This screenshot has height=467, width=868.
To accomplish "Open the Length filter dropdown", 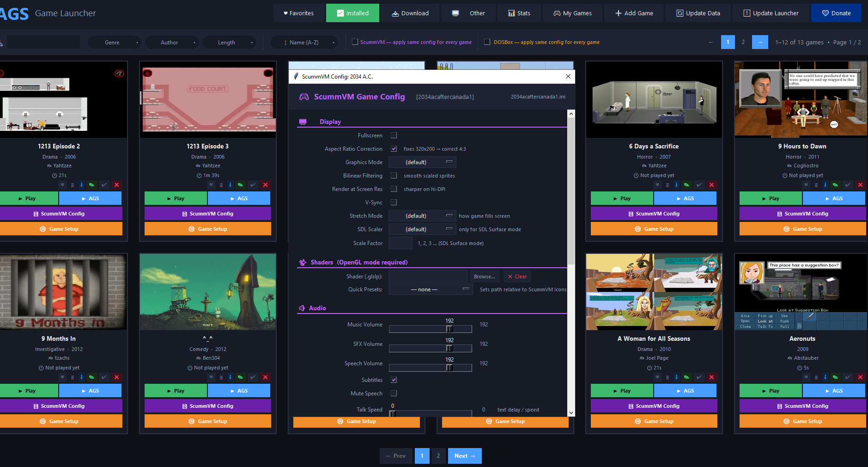I will coord(229,43).
